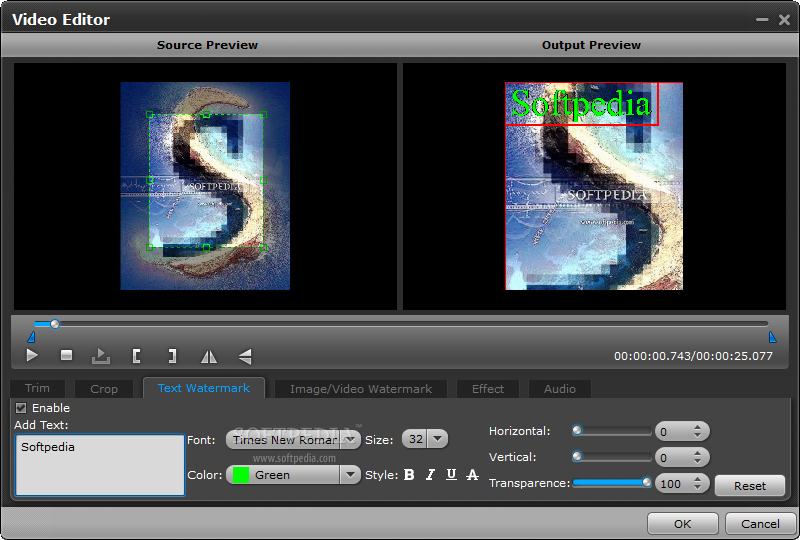Click the Horizontal value spinner field

[682, 432]
